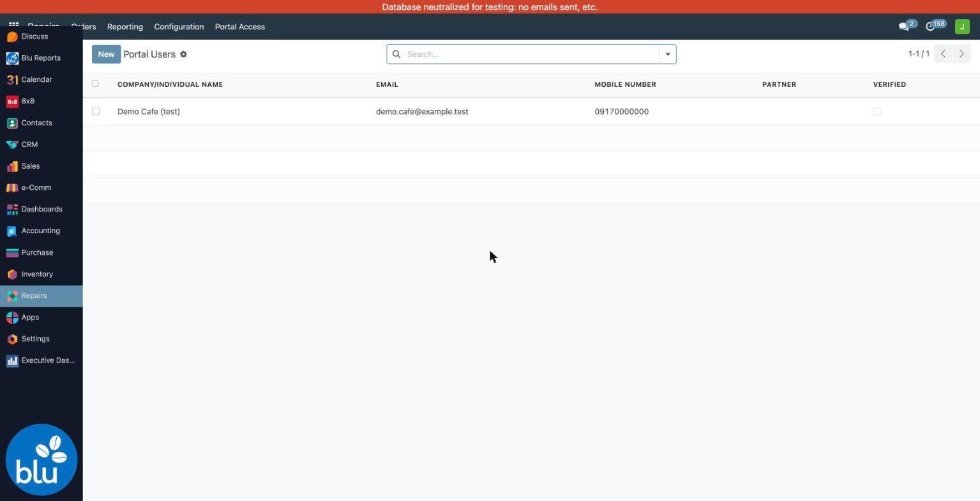Click email demo.cafe@example.test cell

422,112
